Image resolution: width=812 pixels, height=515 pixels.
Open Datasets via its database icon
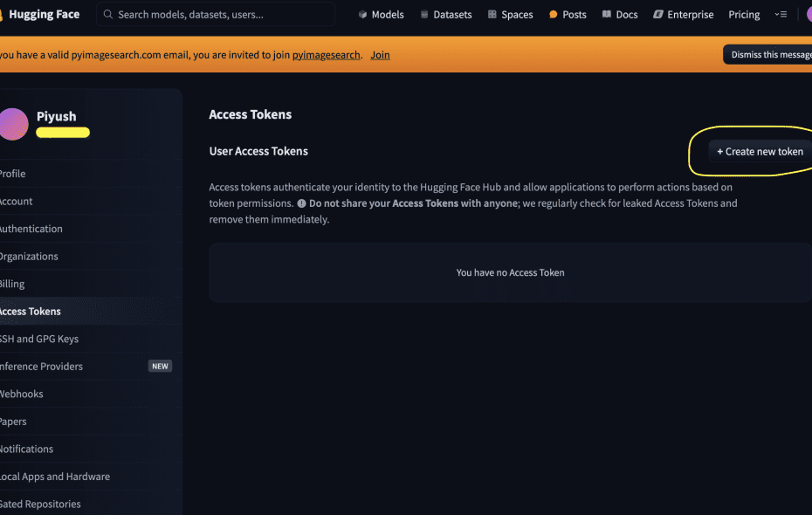[x=424, y=15]
